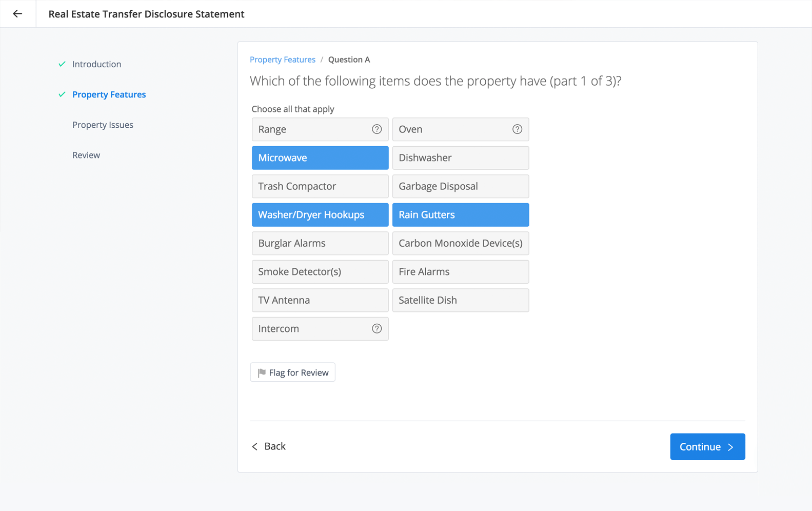812x511 pixels.
Task: Open the Review step in sidebar
Action: pyautogui.click(x=86, y=155)
